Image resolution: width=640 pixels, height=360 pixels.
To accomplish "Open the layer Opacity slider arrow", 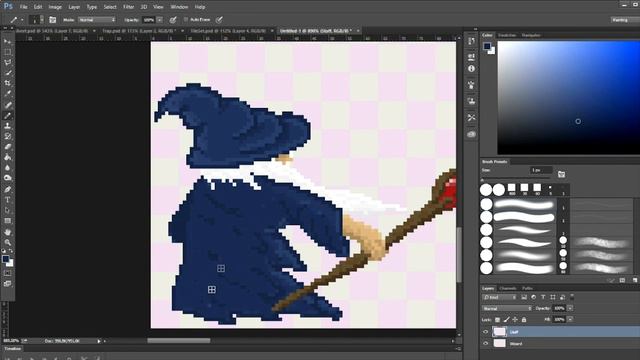I will [x=570, y=309].
